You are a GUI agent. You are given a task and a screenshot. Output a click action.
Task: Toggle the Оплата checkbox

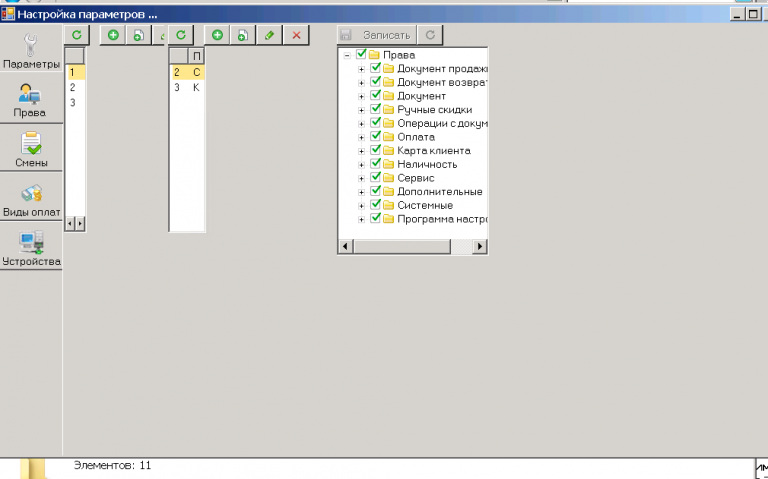(x=375, y=136)
